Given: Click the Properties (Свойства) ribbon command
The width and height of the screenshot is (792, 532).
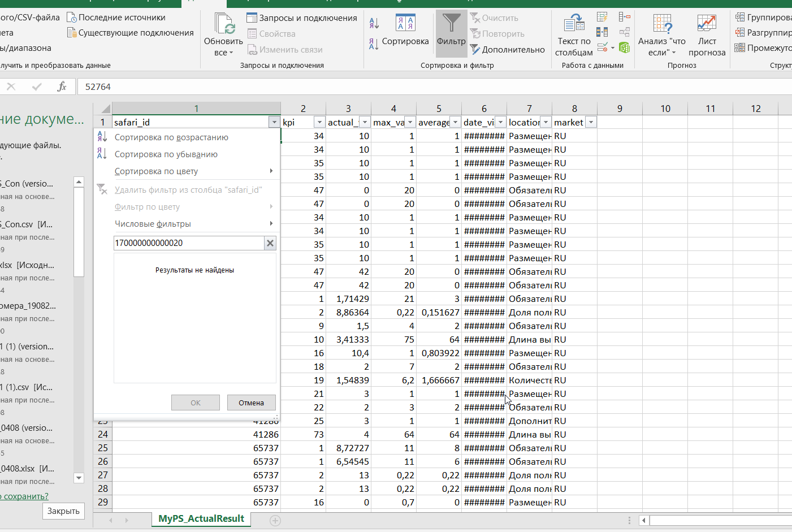Looking at the screenshot, I should 271,34.
